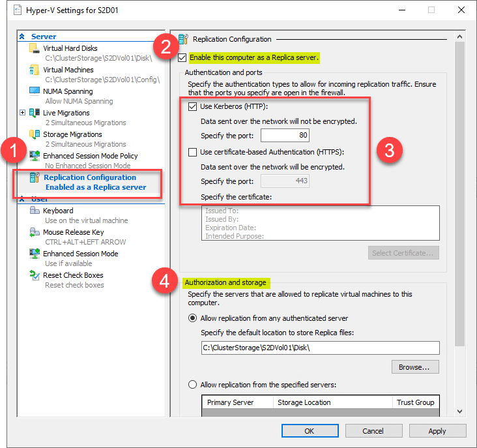This screenshot has width=477, height=448.
Task: Click the Select Certificate... button
Action: point(403,253)
